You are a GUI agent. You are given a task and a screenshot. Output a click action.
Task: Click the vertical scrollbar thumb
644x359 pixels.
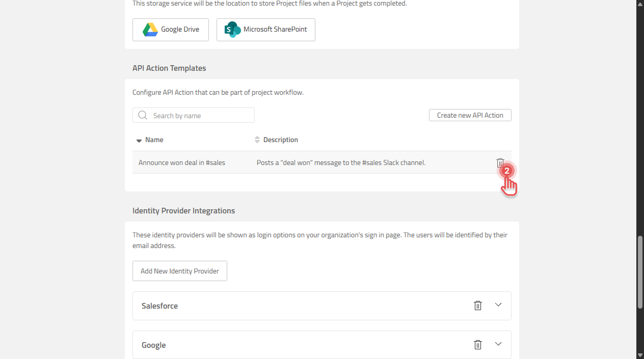tap(640, 272)
